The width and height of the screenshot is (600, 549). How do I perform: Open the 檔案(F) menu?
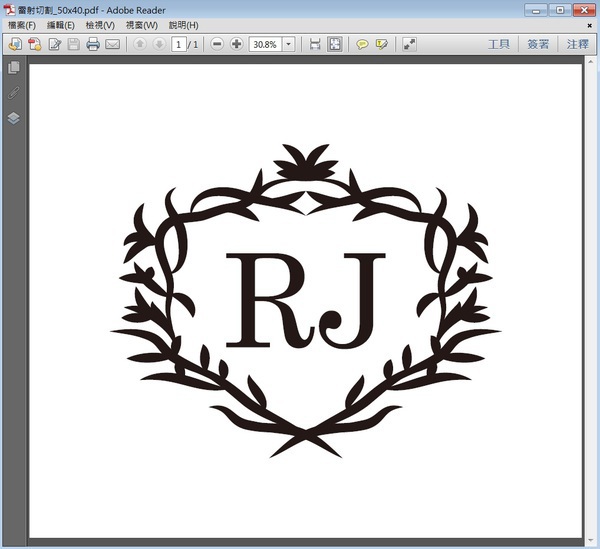(x=21, y=24)
